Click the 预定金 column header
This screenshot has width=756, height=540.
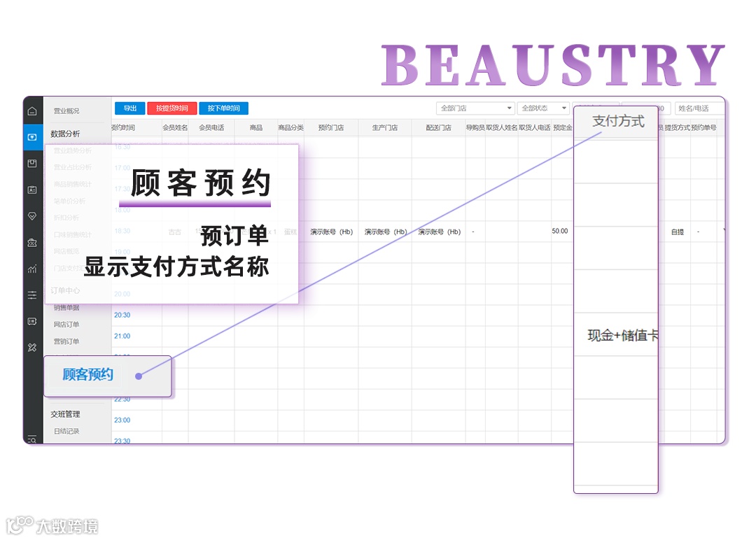point(563,127)
